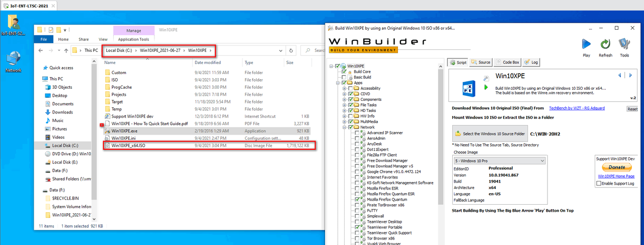Screen dimensions: 644x245
Task: Click the Application Tools ribbon tab
Action: [133, 39]
